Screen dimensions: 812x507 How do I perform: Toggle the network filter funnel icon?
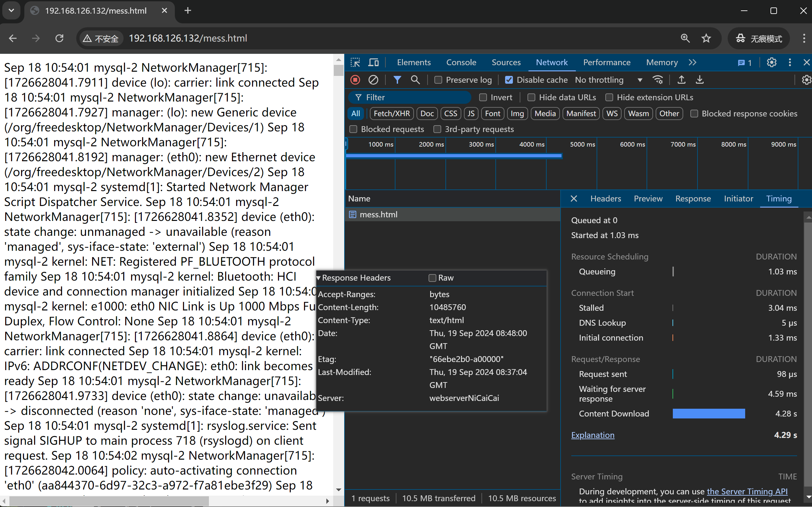[397, 80]
